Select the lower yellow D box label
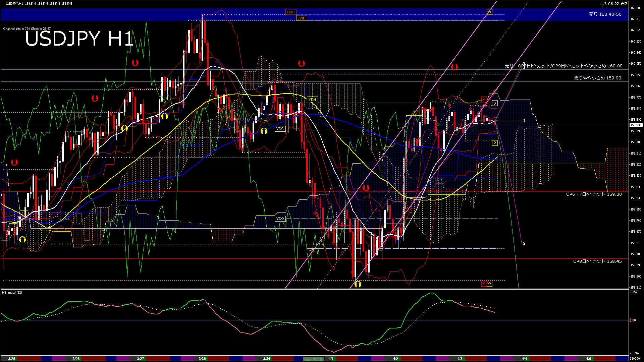This screenshot has width=644, height=362. 494,143
